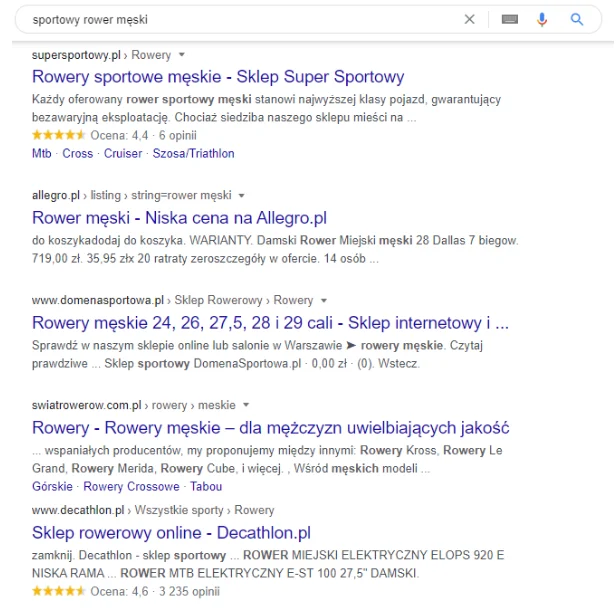The width and height of the screenshot is (616, 613).
Task: Open Rower męski Allegro.pl result
Action: (x=179, y=218)
